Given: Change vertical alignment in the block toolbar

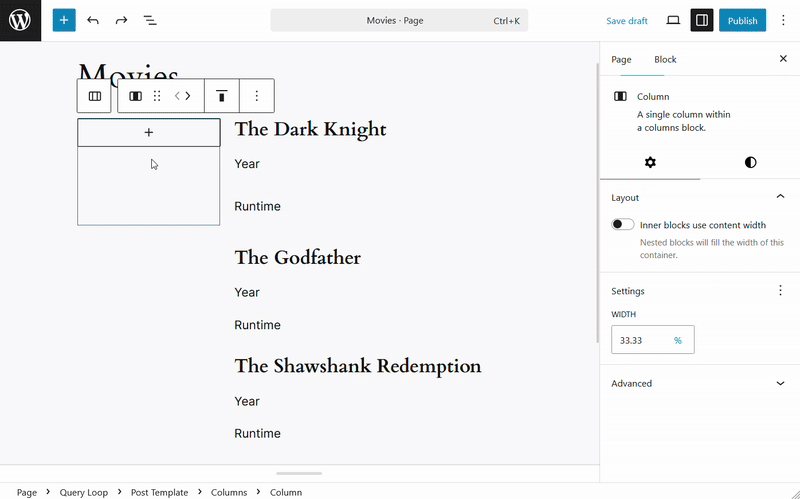Looking at the screenshot, I should tap(221, 96).
